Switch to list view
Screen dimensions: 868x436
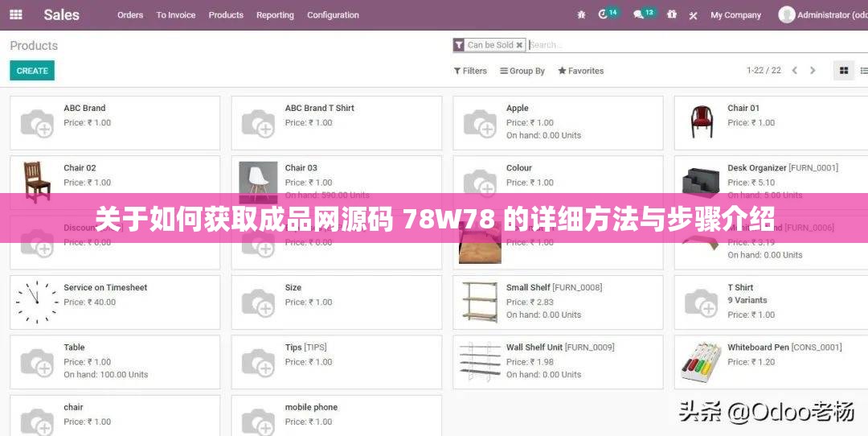[862, 70]
